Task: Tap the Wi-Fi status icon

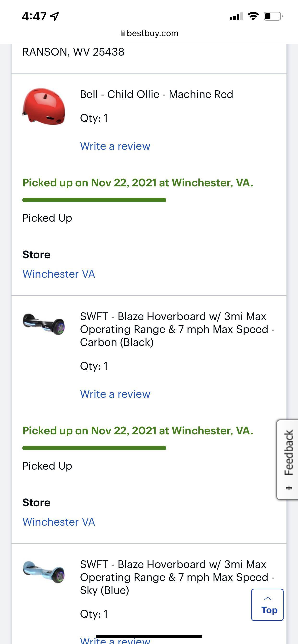Action: (253, 17)
